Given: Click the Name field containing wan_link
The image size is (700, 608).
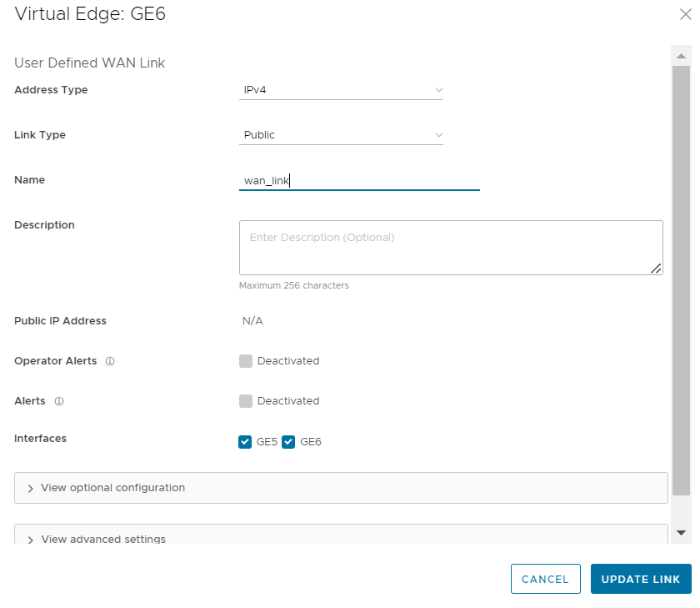Looking at the screenshot, I should click(x=358, y=180).
